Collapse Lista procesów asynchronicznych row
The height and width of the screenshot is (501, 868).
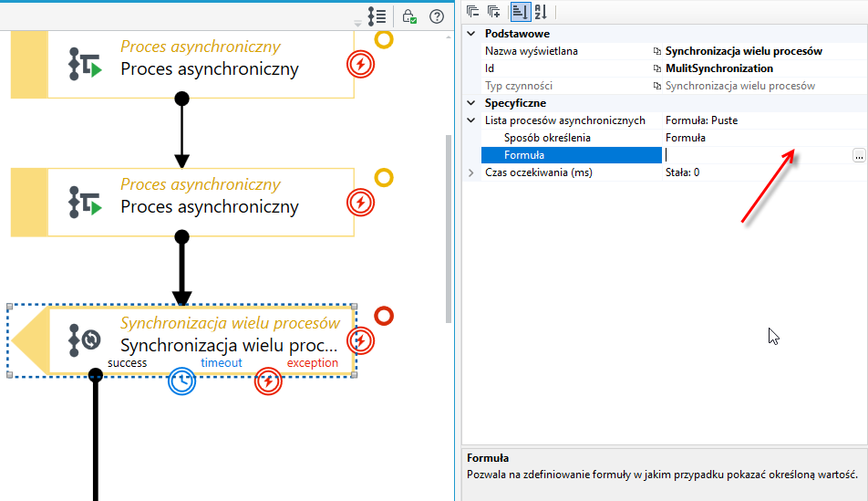(471, 120)
